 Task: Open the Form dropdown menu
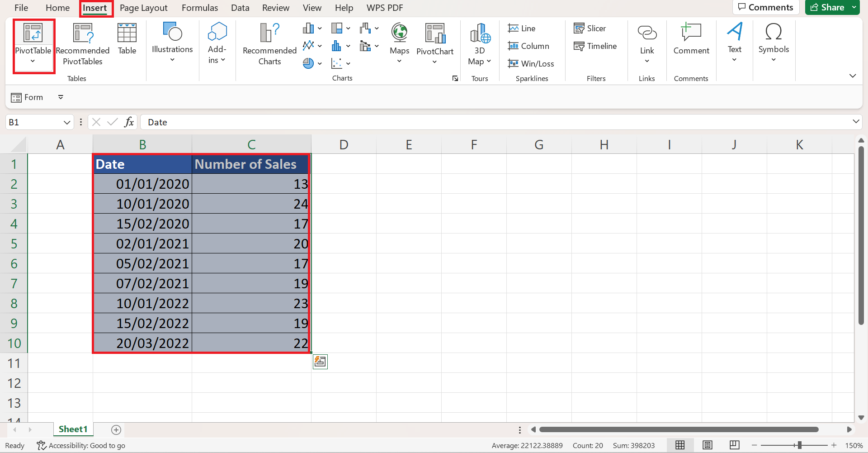coord(61,97)
